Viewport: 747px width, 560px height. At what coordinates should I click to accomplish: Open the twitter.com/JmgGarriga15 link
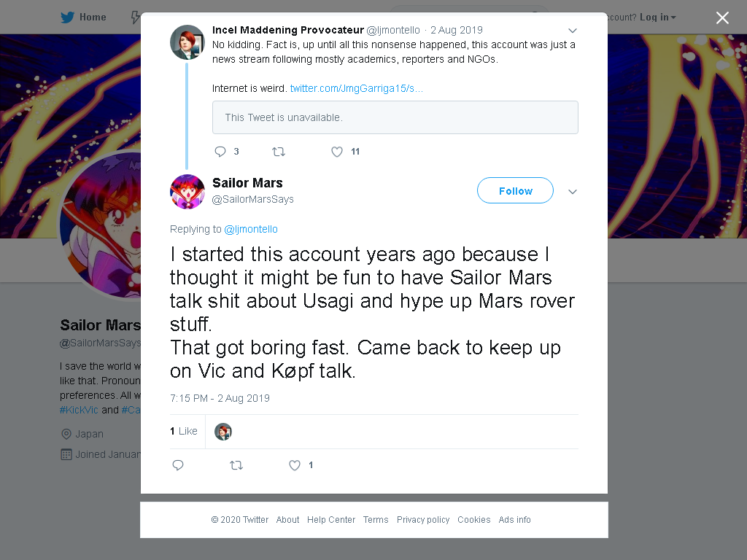click(356, 88)
